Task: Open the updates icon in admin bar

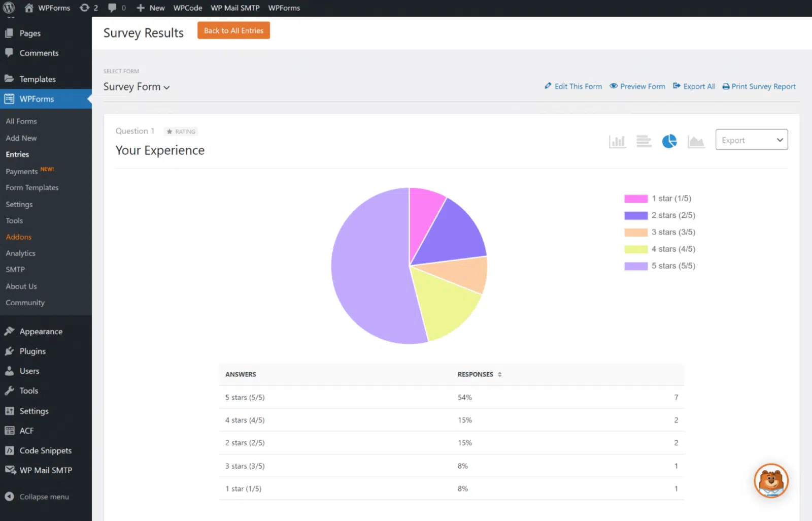Action: (x=84, y=8)
